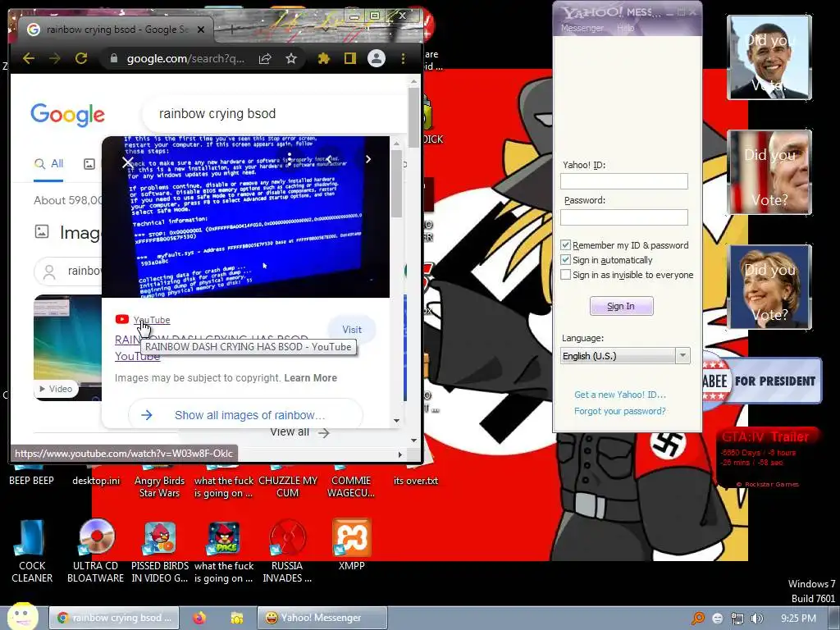Check Sign in as invisible to everyone
Viewport: 840px width, 630px height.
(565, 275)
